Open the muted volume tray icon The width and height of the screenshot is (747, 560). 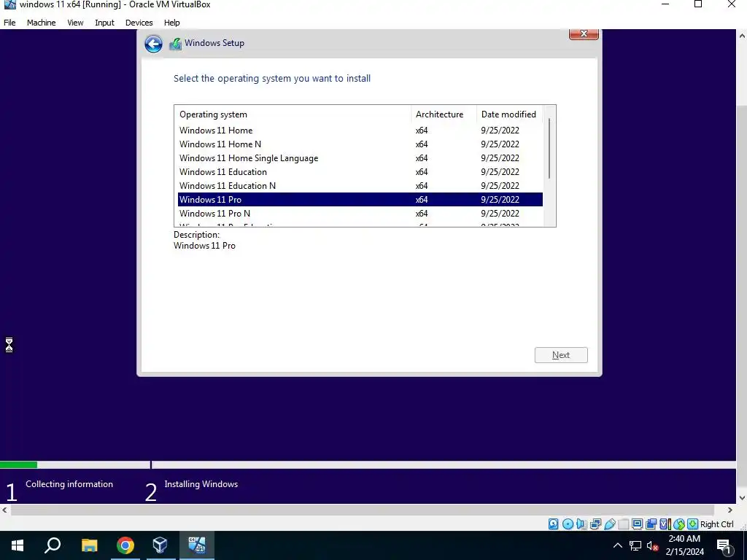[x=652, y=545]
